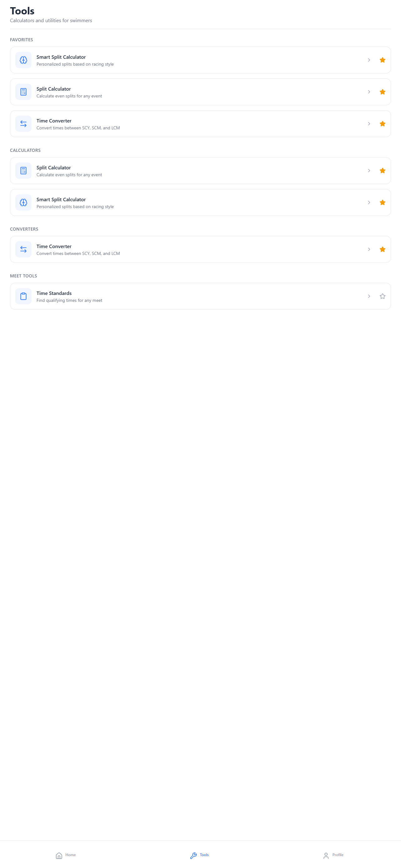Unfavorite Split Calculator in Favorites section

[x=383, y=92]
